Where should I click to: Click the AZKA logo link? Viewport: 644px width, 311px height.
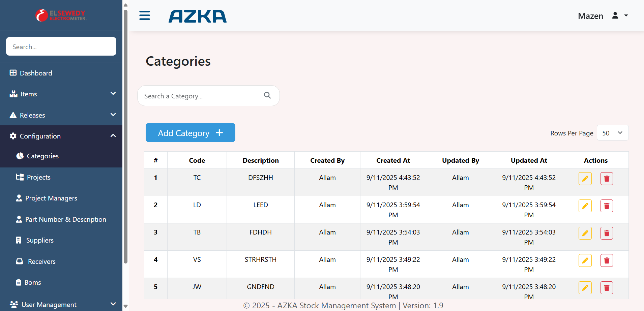pyautogui.click(x=198, y=16)
